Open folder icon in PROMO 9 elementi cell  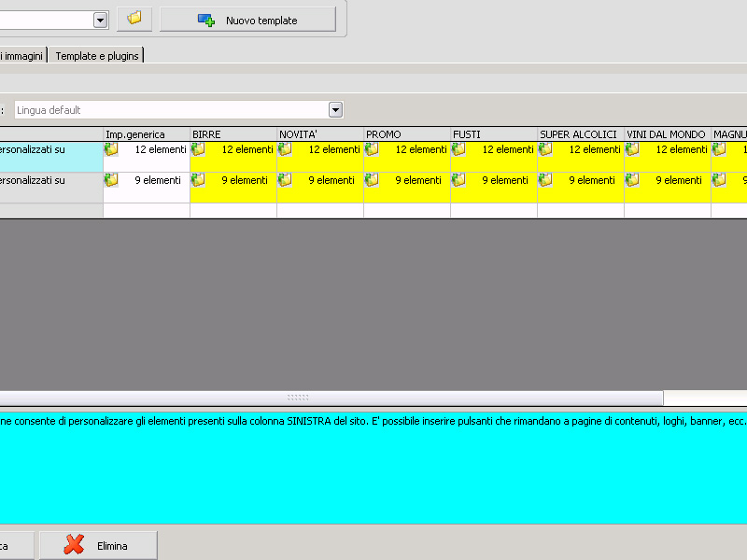click(x=372, y=180)
